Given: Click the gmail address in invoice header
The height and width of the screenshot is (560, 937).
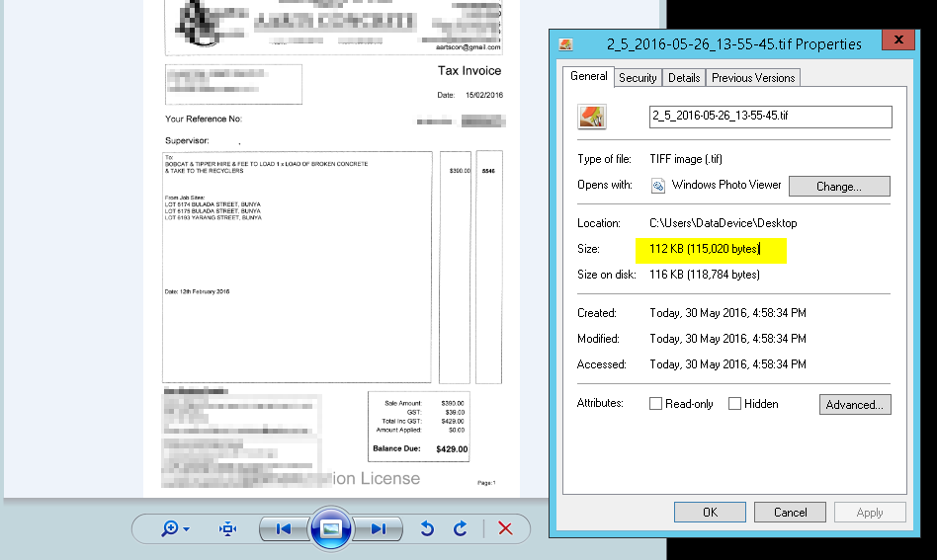Looking at the screenshot, I should click(x=468, y=47).
